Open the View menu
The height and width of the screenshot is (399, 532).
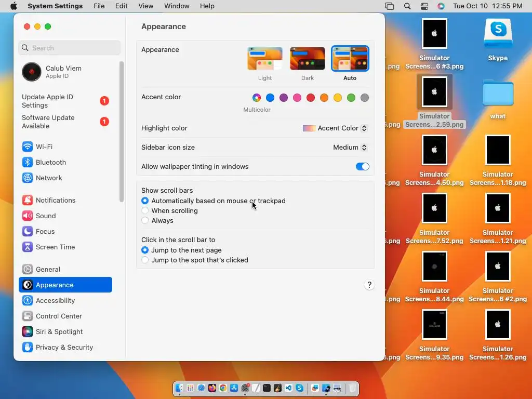[146, 6]
